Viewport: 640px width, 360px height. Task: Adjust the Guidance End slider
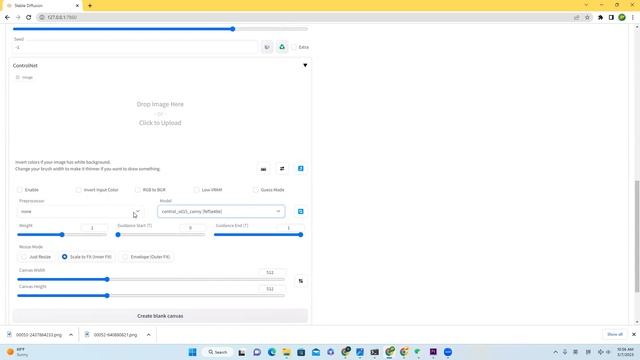(258, 235)
